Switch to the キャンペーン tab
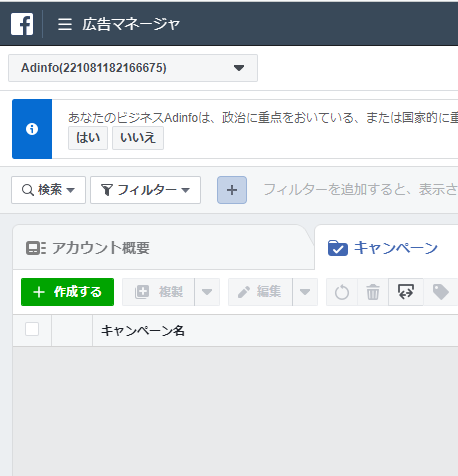Image resolution: width=458 pixels, height=476 pixels. tap(386, 248)
